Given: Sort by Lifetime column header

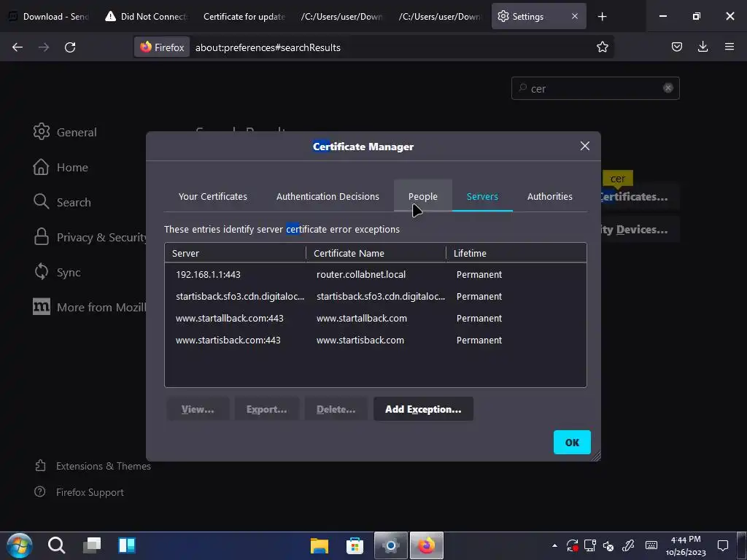Looking at the screenshot, I should point(516,253).
